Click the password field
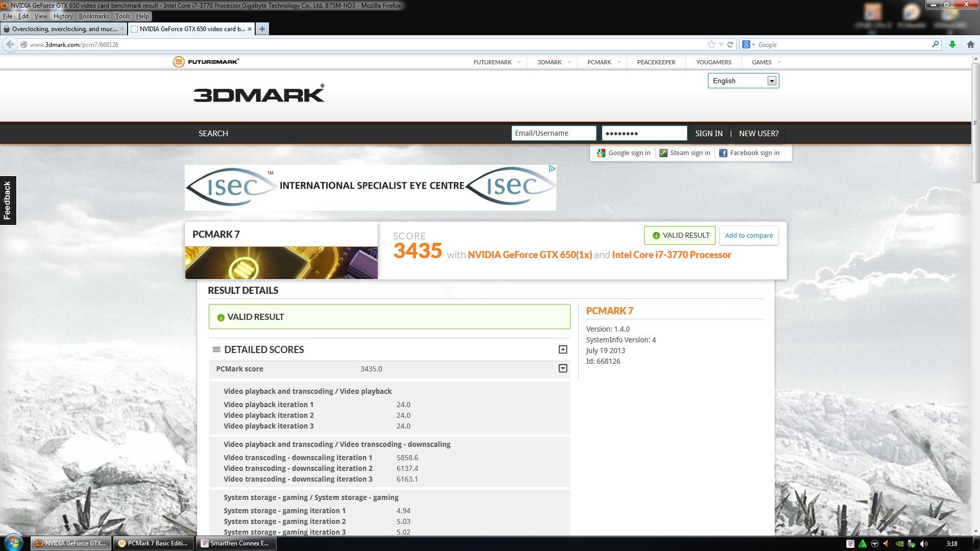 [645, 133]
